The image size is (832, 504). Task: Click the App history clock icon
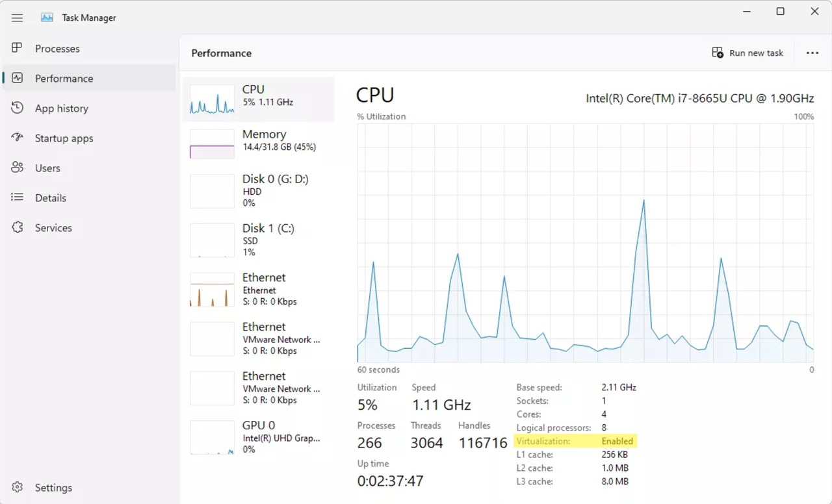(x=18, y=108)
